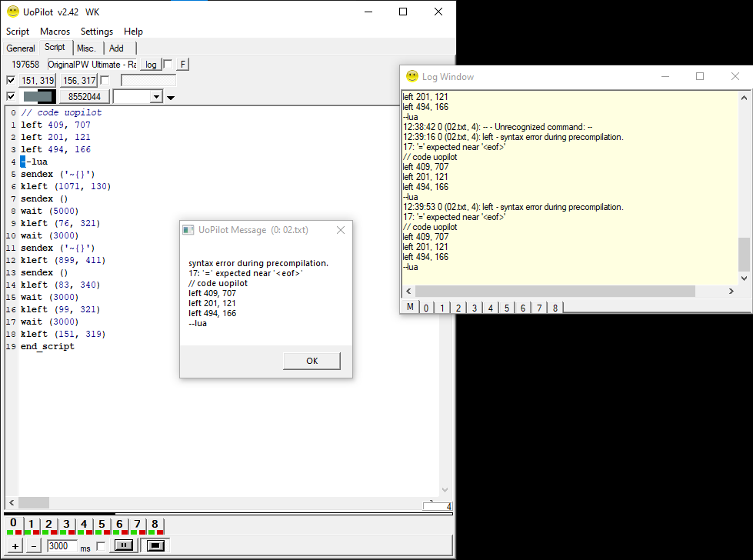Open the Macros menu
The width and height of the screenshot is (753, 560).
click(x=54, y=32)
